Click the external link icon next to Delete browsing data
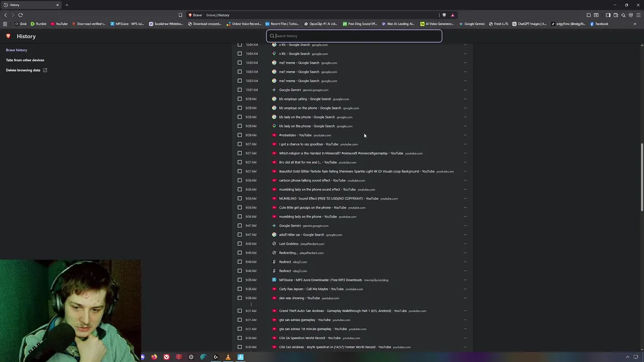Screen dimensions: 644x362 [x=45, y=70]
